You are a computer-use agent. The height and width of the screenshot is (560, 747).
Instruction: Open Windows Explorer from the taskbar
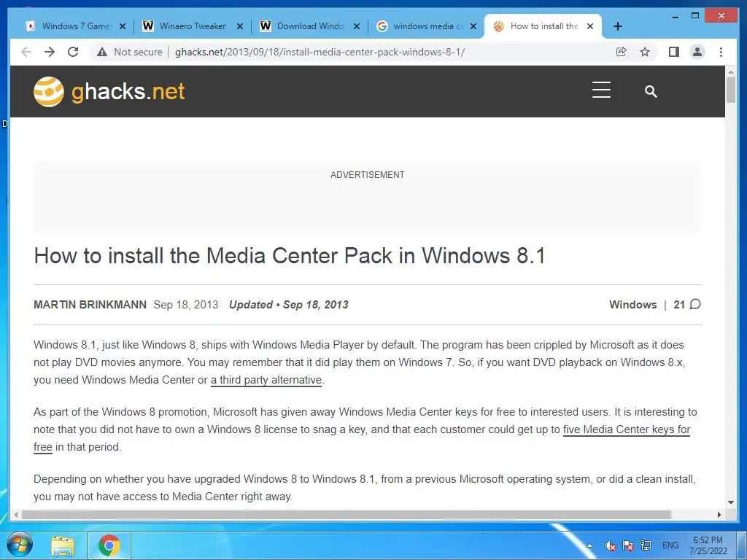click(x=63, y=545)
